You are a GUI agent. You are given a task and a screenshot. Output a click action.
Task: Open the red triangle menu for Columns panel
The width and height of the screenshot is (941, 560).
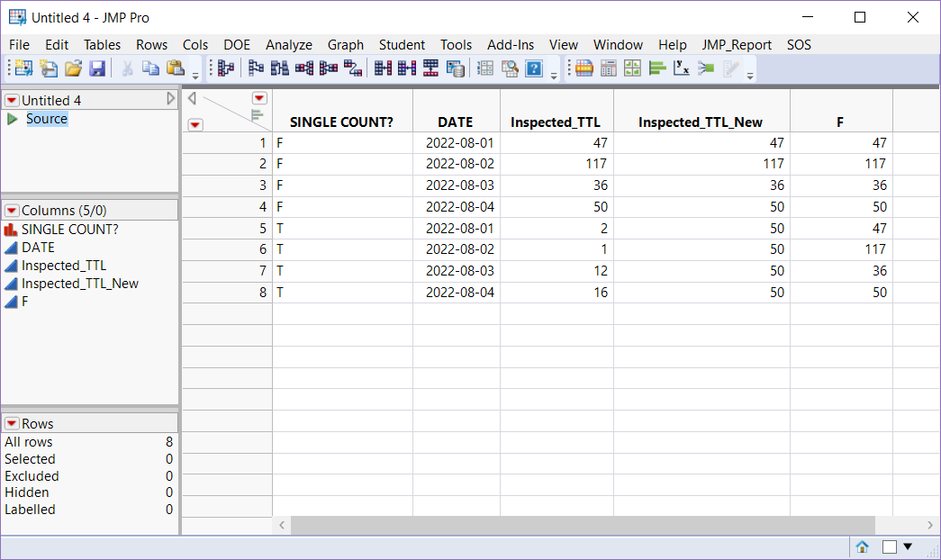11,209
